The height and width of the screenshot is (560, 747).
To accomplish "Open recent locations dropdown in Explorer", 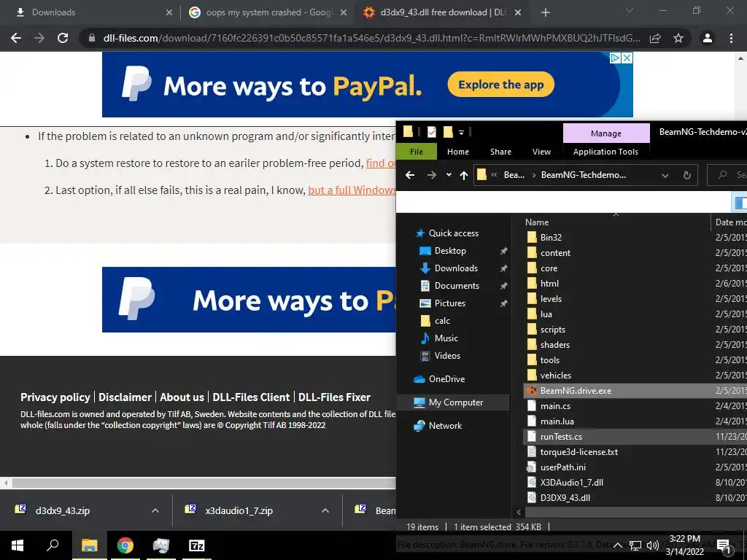I will 449,175.
